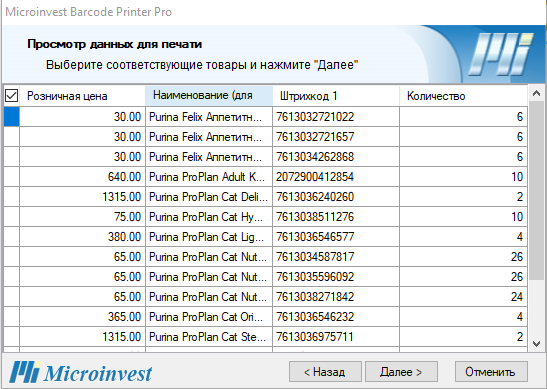Click quantity 4 in Cat Lig row
This screenshot has width=547, height=389.
click(x=463, y=237)
